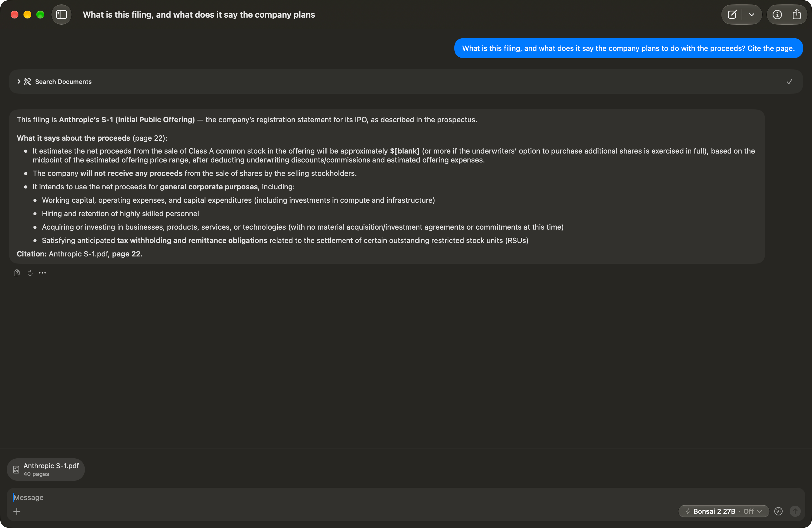Click the blue user question bubble

click(628, 48)
